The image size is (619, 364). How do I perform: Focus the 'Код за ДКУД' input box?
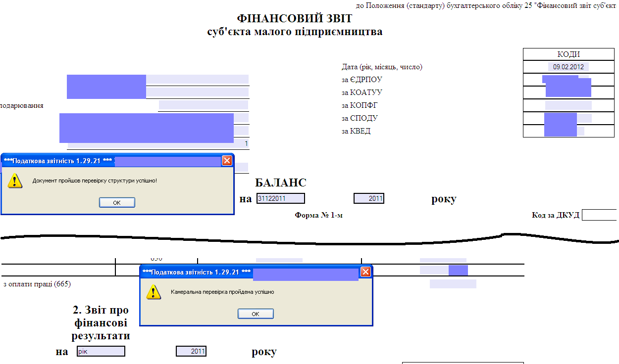[x=600, y=215]
